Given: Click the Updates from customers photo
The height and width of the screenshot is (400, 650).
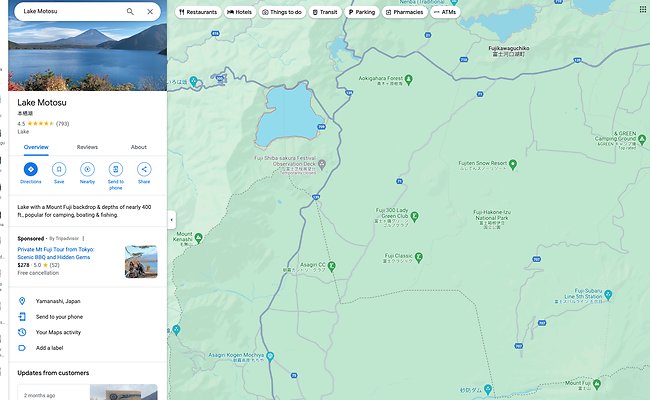Looking at the screenshot, I should point(124,392).
